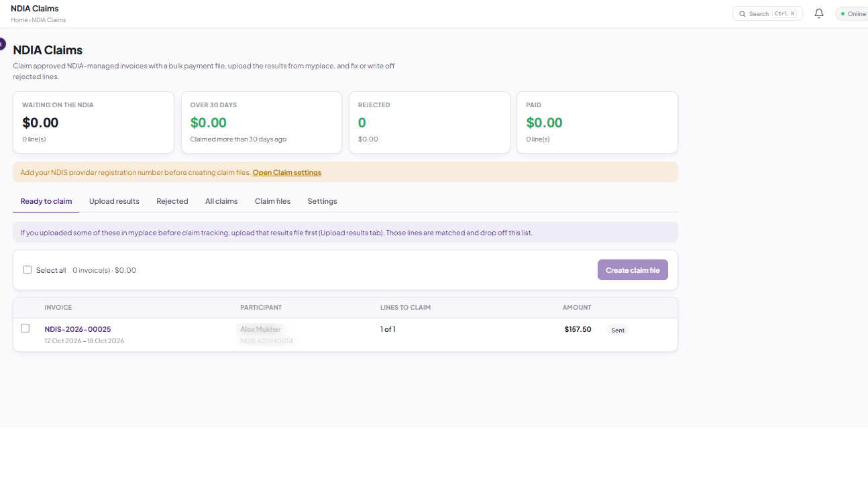Switch to the Upload results tab
Viewport: 868px width, 486px height.
click(114, 201)
